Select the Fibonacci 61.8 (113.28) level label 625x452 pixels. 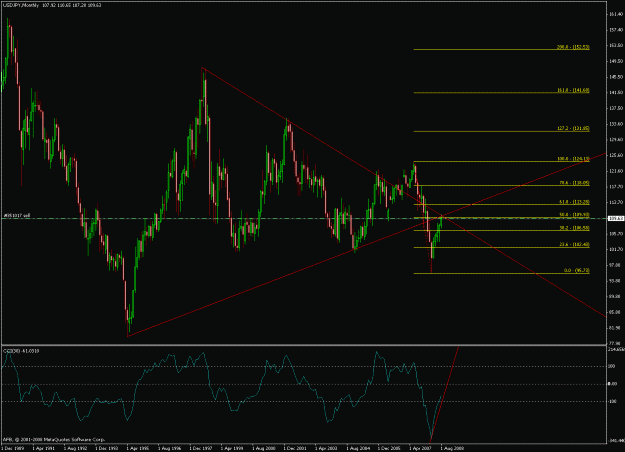(574, 202)
